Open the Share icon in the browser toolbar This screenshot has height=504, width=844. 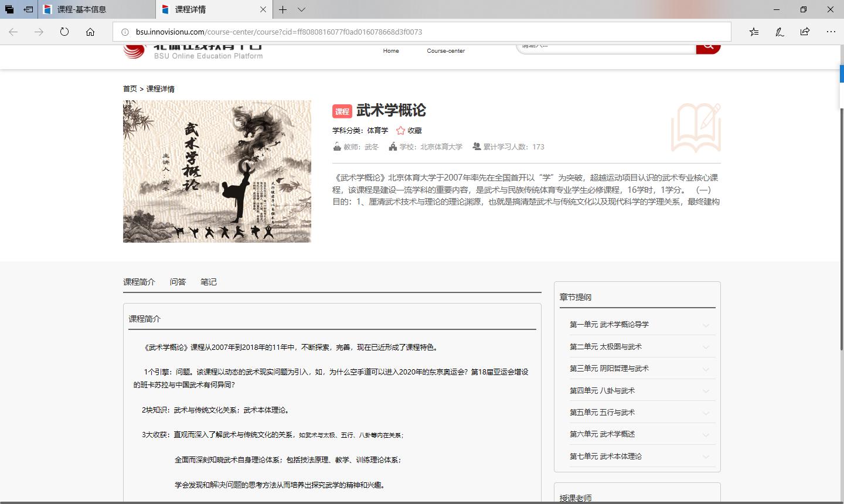coord(805,32)
